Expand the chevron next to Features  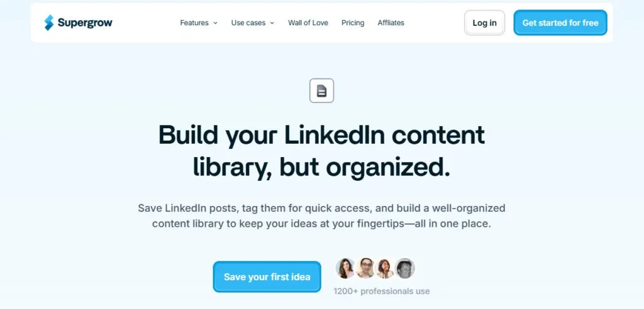[215, 23]
